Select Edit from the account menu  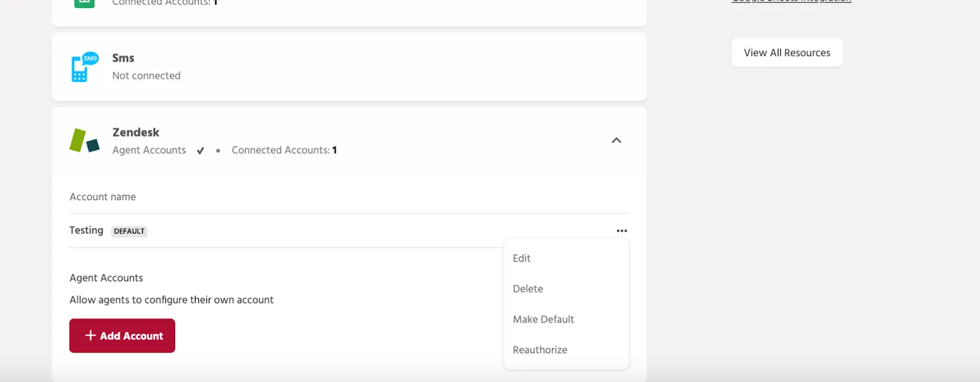pos(522,258)
